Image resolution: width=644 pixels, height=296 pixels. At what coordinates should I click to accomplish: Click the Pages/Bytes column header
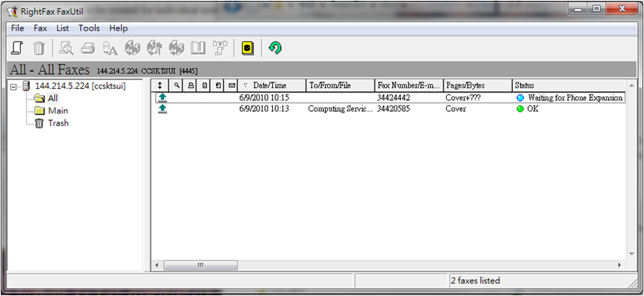477,85
